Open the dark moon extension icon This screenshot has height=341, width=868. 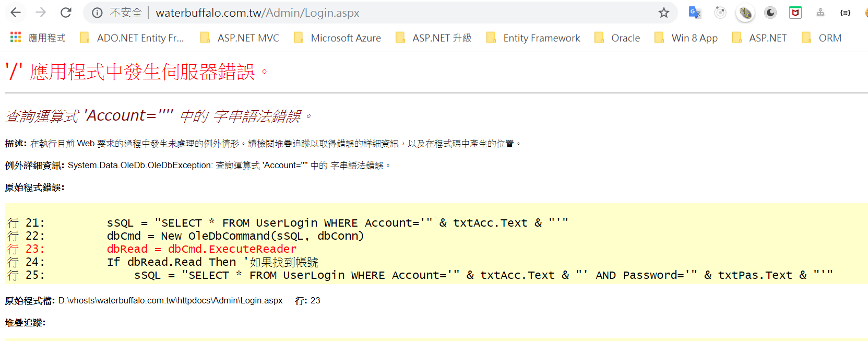click(x=770, y=13)
